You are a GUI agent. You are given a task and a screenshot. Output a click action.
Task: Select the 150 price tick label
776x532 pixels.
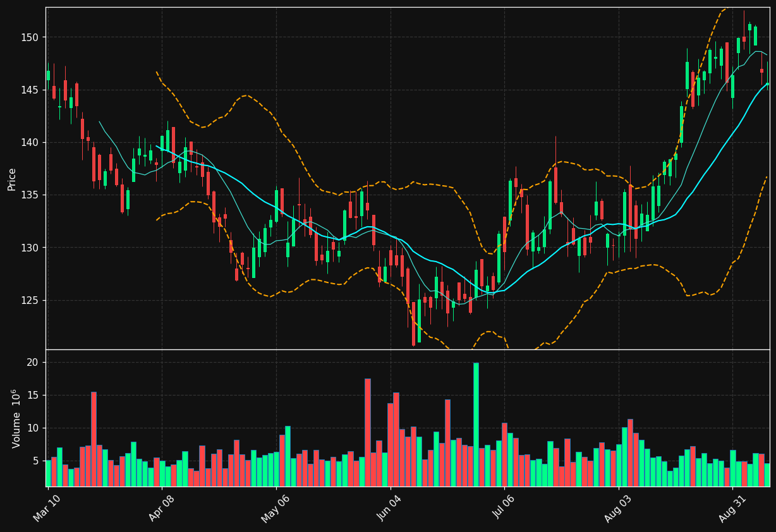[29, 37]
